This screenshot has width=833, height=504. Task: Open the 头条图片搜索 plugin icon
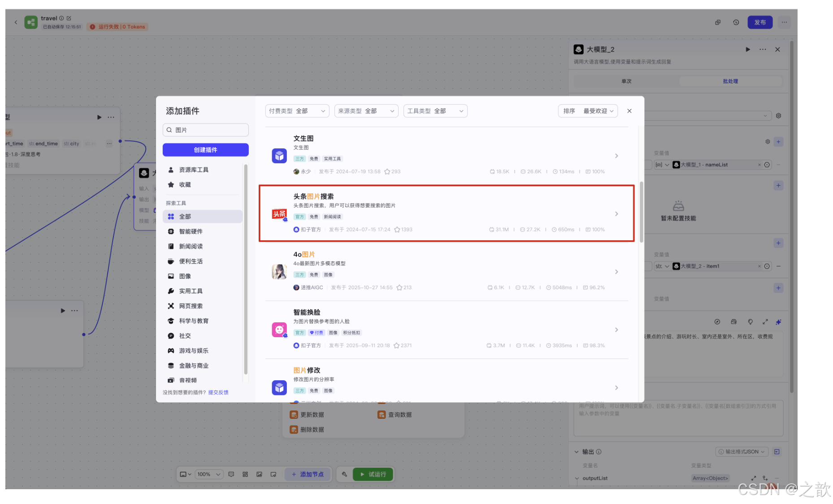[x=279, y=214]
